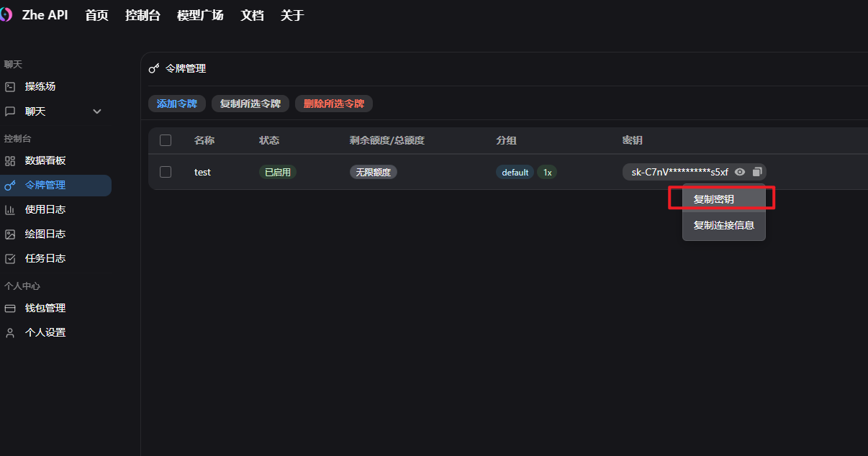Click the 删除所选令牌 button
Screen dimensions: 868x456
(334, 104)
